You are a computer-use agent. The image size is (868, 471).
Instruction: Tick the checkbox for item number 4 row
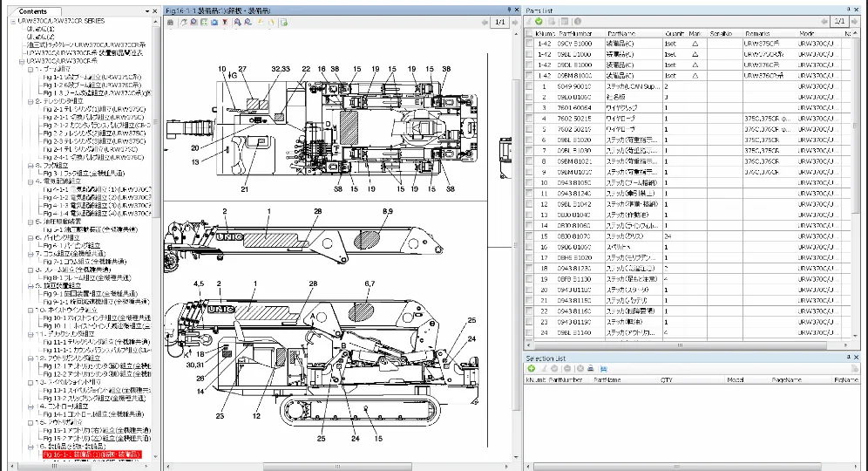[x=529, y=118]
